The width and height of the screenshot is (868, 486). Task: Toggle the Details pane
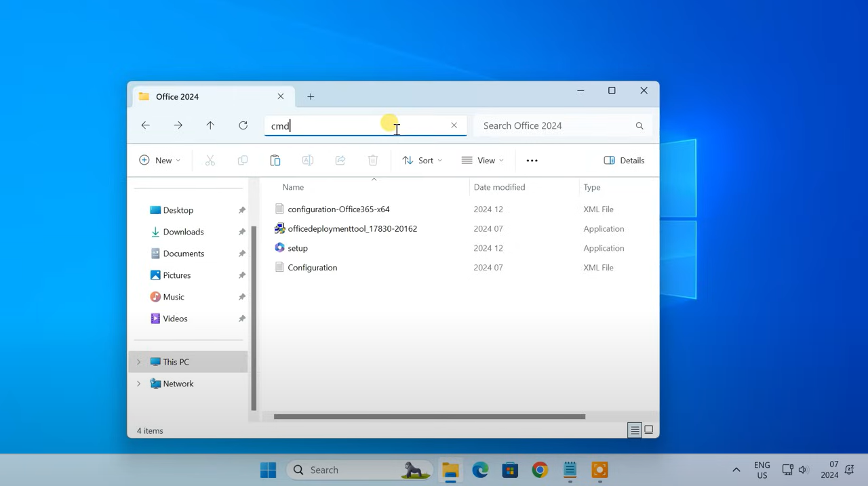pyautogui.click(x=624, y=161)
